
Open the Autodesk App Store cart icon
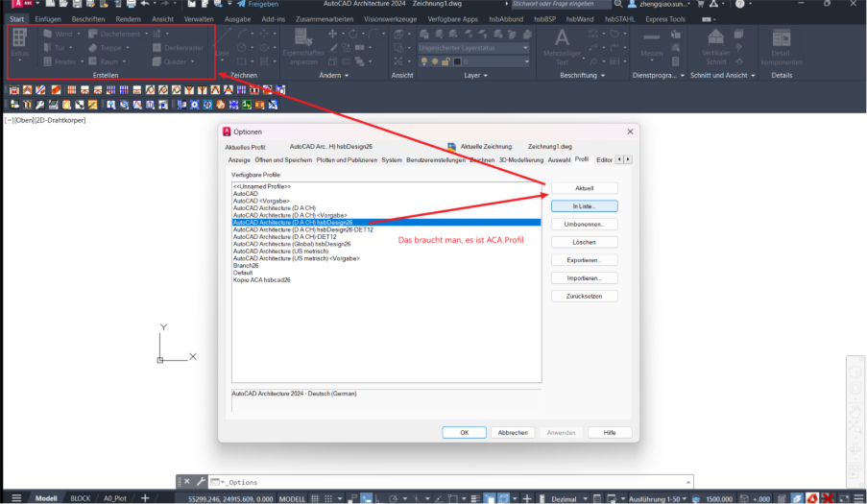pos(701,4)
